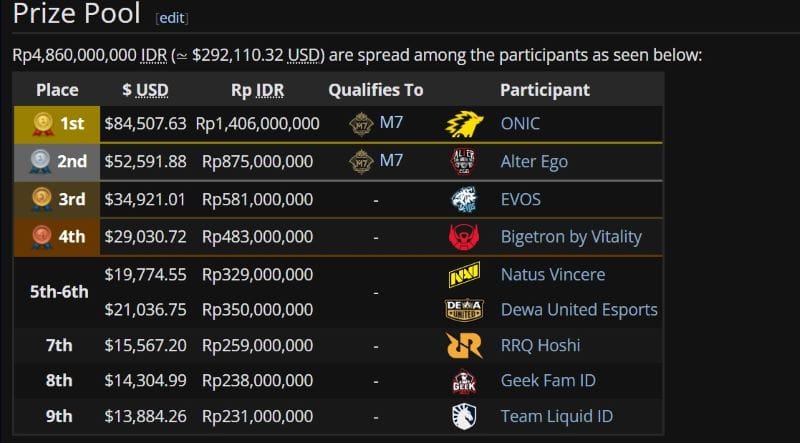Click the gold medal icon for 1st place
Screen dimensions: 800x443
[43, 124]
